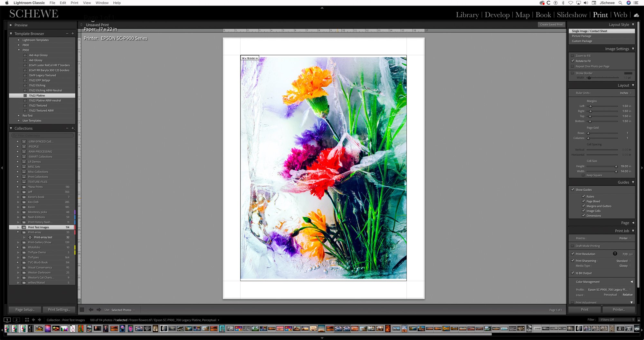Go to next page with right arrow
This screenshot has height=340, width=644.
(x=99, y=310)
